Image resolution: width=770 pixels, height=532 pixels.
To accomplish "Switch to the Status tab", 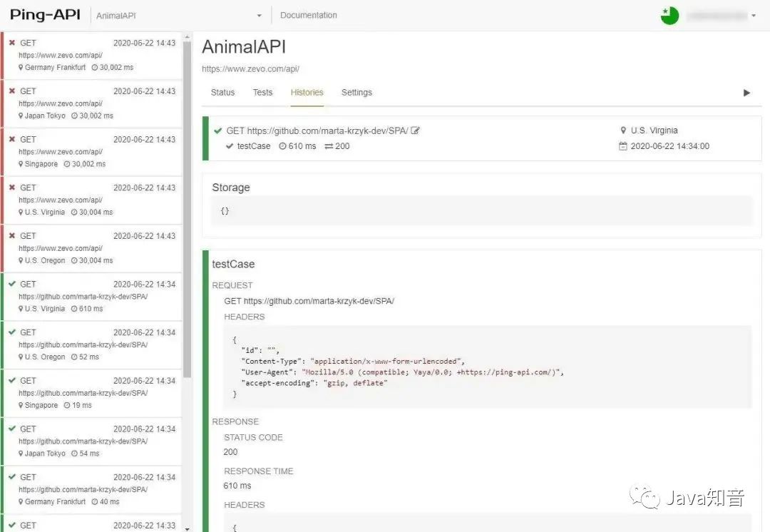I will (222, 93).
